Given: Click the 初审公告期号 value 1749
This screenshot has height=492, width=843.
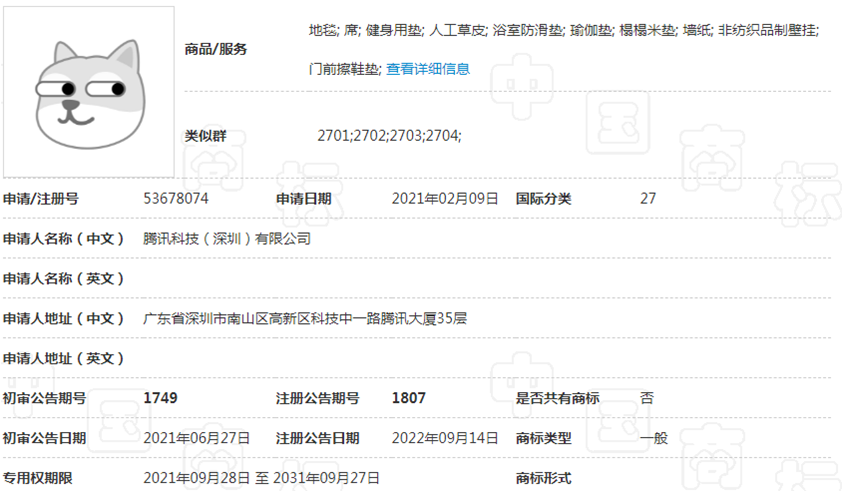Looking at the screenshot, I should click(x=160, y=398).
